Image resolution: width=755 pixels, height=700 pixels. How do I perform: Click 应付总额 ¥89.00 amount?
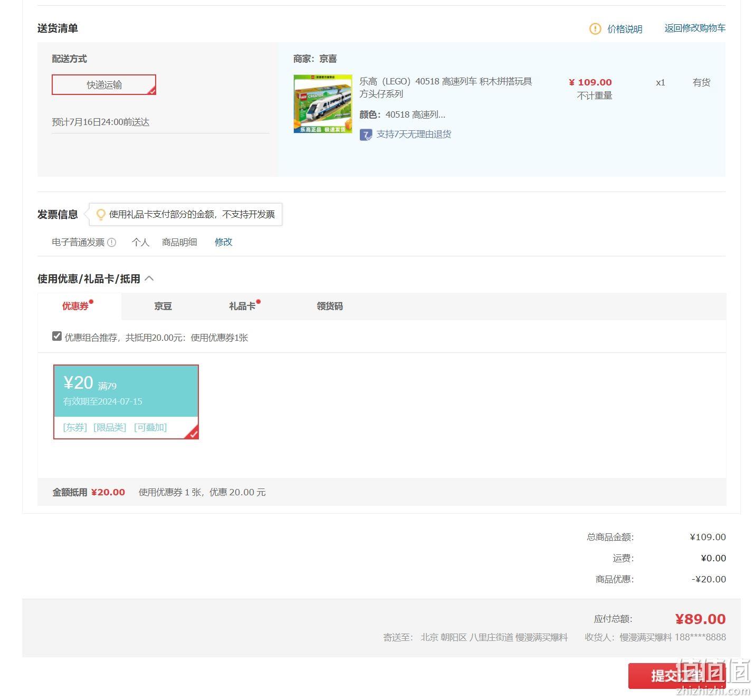pyautogui.click(x=700, y=619)
